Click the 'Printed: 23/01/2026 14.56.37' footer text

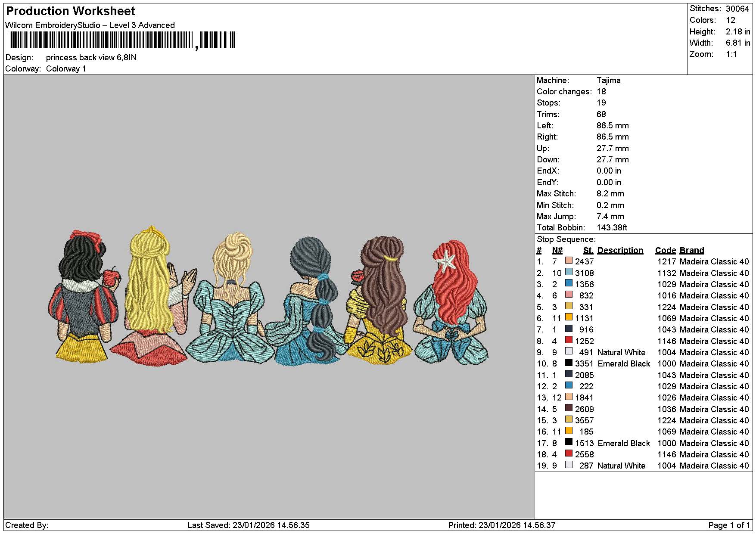click(502, 525)
